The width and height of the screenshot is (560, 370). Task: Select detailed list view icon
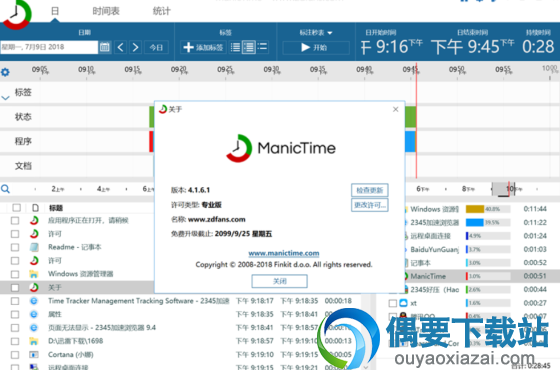pos(249,47)
